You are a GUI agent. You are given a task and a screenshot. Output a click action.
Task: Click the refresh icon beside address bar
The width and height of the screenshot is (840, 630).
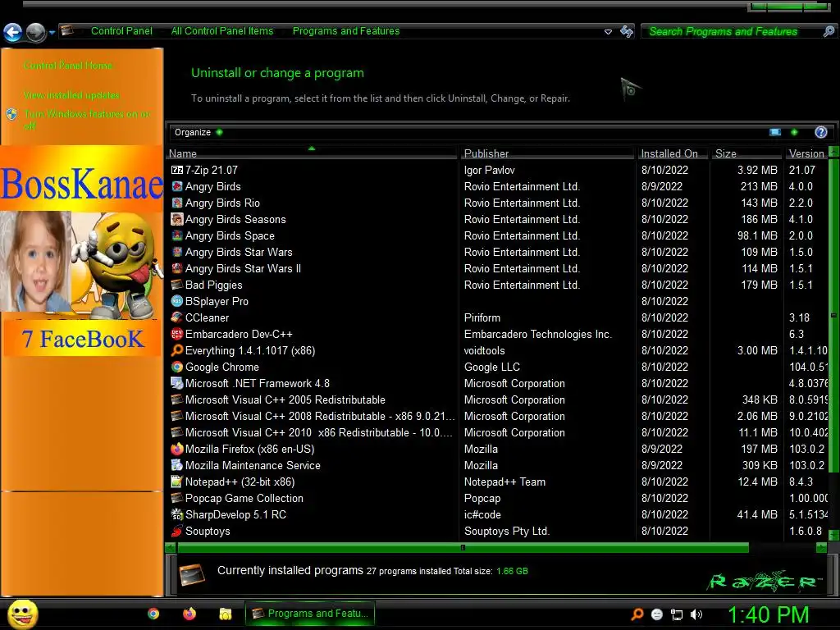627,32
